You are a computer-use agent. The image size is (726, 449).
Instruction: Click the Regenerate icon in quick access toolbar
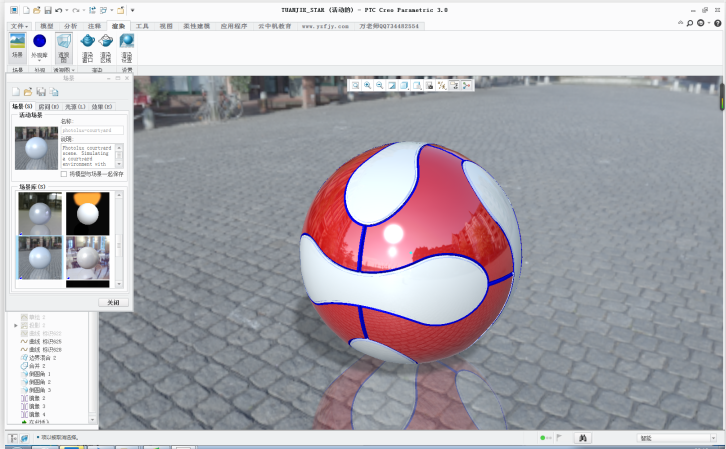click(92, 10)
